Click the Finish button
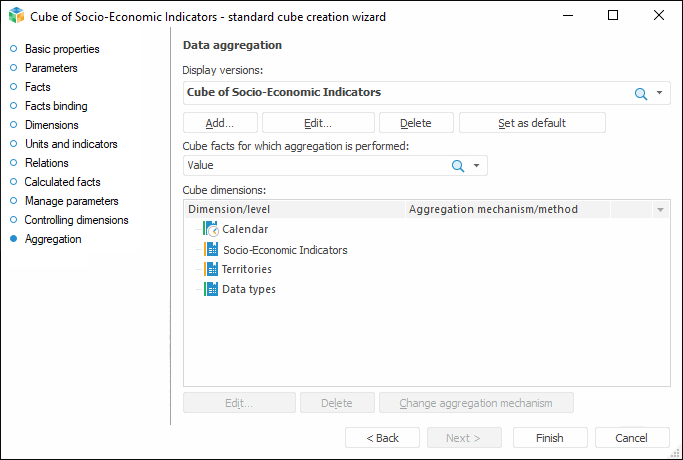 (550, 438)
